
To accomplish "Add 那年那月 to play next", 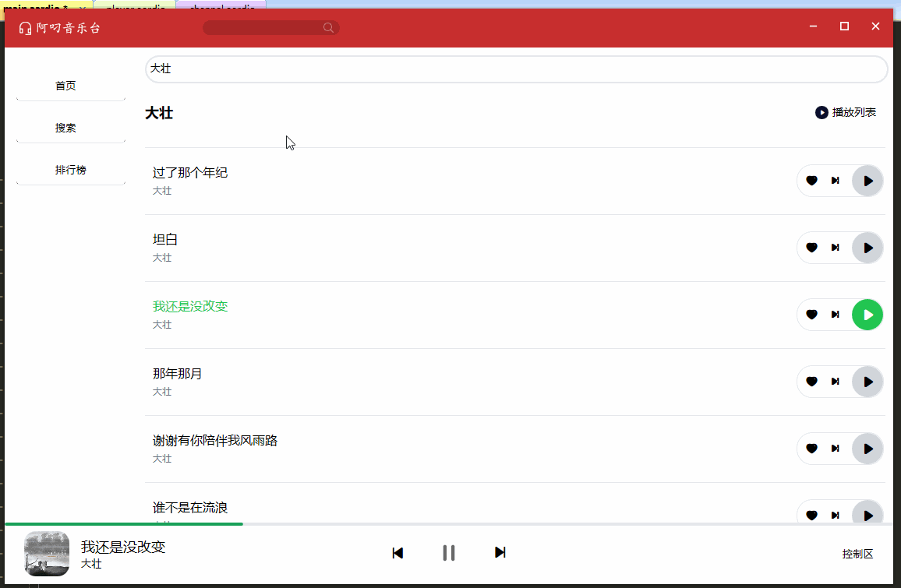I will pyautogui.click(x=836, y=382).
